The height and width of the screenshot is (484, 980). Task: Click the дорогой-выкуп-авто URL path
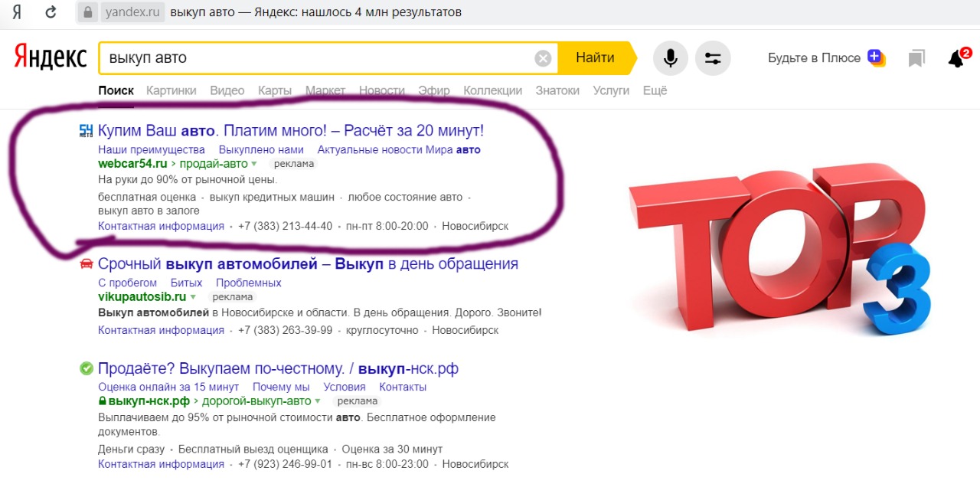click(256, 401)
